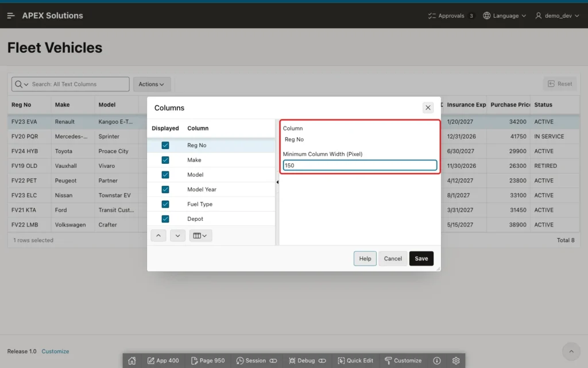The width and height of the screenshot is (588, 368).
Task: Move selected column down
Action: point(177,235)
